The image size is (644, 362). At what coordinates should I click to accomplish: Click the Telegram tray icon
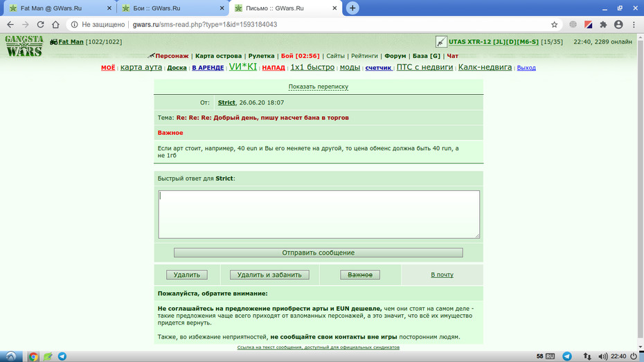[x=567, y=356]
